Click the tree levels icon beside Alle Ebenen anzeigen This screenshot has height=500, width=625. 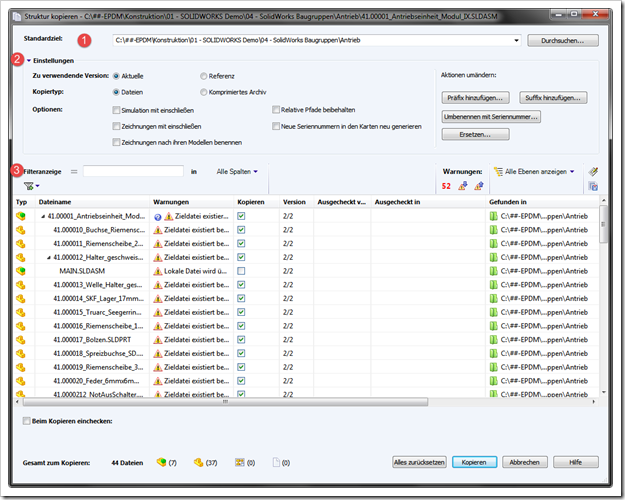click(x=498, y=171)
